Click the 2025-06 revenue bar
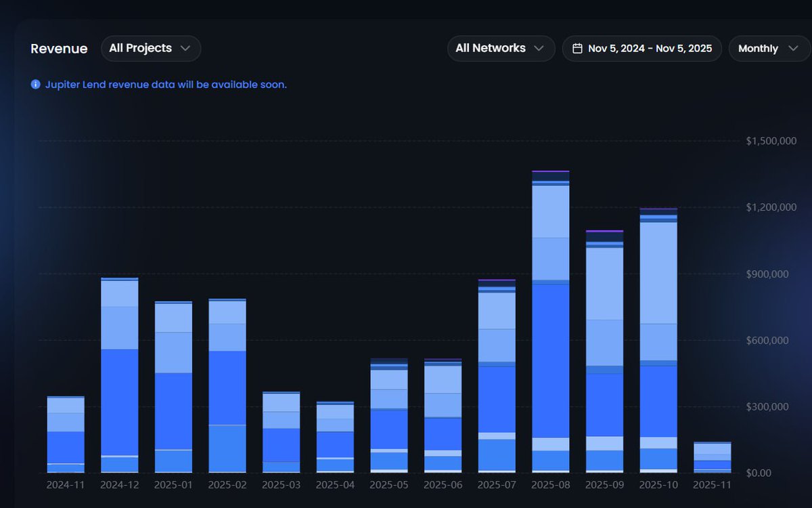The width and height of the screenshot is (812, 508). (443, 415)
